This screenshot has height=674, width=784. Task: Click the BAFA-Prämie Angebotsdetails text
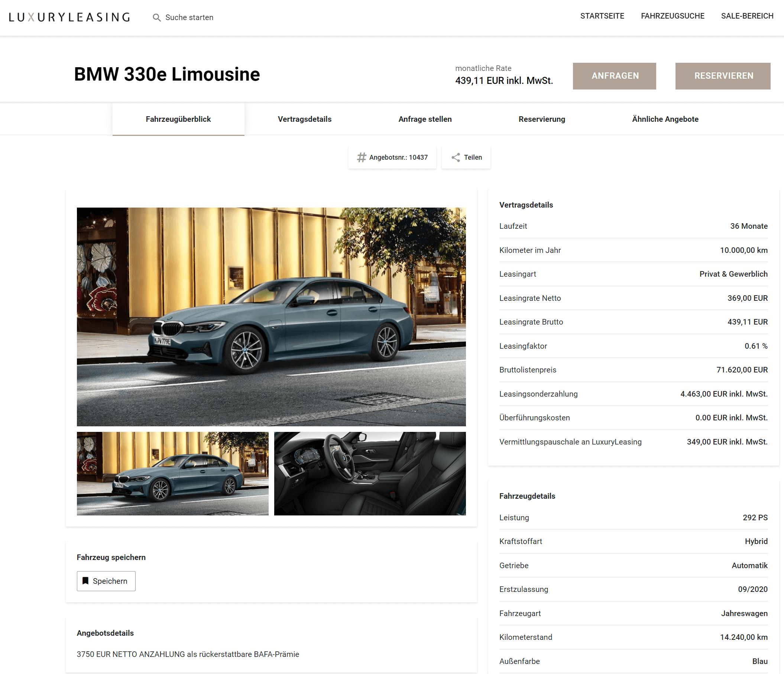(188, 654)
